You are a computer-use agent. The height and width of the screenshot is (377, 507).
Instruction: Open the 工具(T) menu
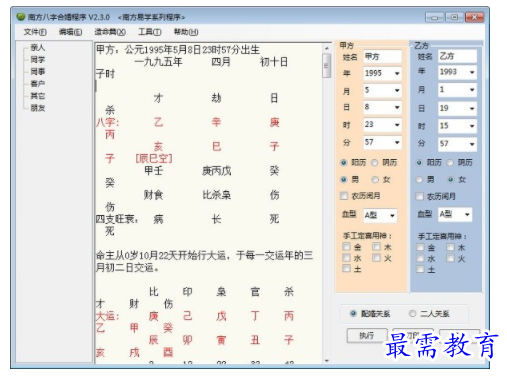click(150, 32)
